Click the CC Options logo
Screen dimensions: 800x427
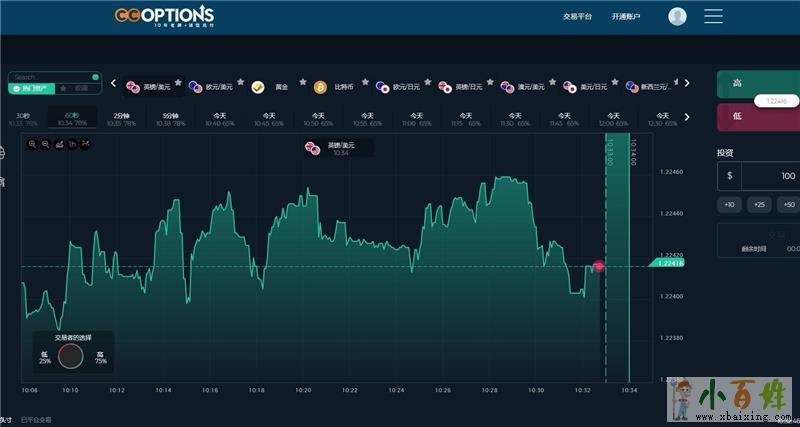[x=163, y=16]
